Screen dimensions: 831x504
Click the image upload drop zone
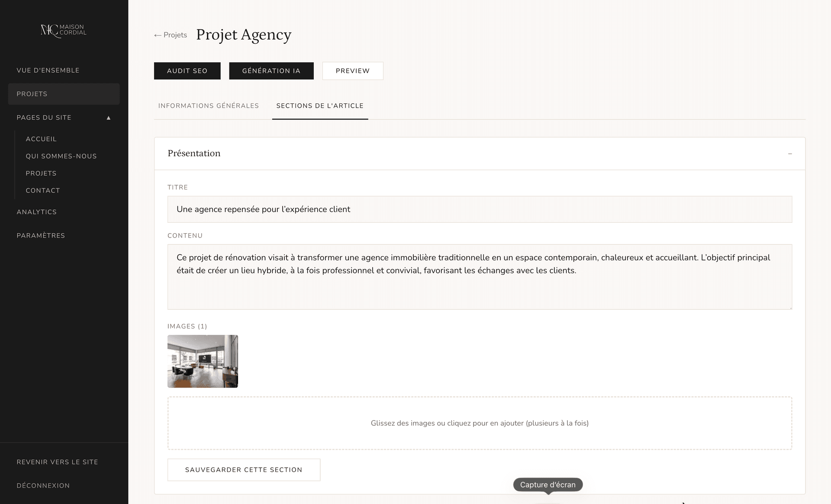[x=480, y=423]
